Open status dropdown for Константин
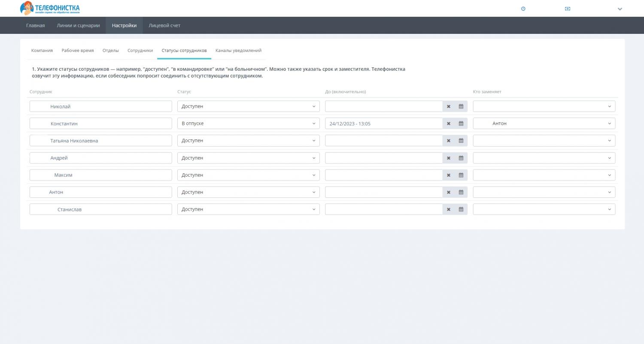Screen dimensions: 644x344 (248, 124)
